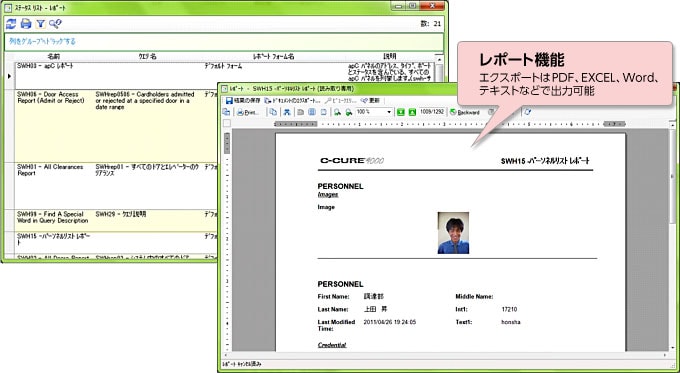
Task: Click the Print... button in report toolbar
Action: [x=248, y=112]
